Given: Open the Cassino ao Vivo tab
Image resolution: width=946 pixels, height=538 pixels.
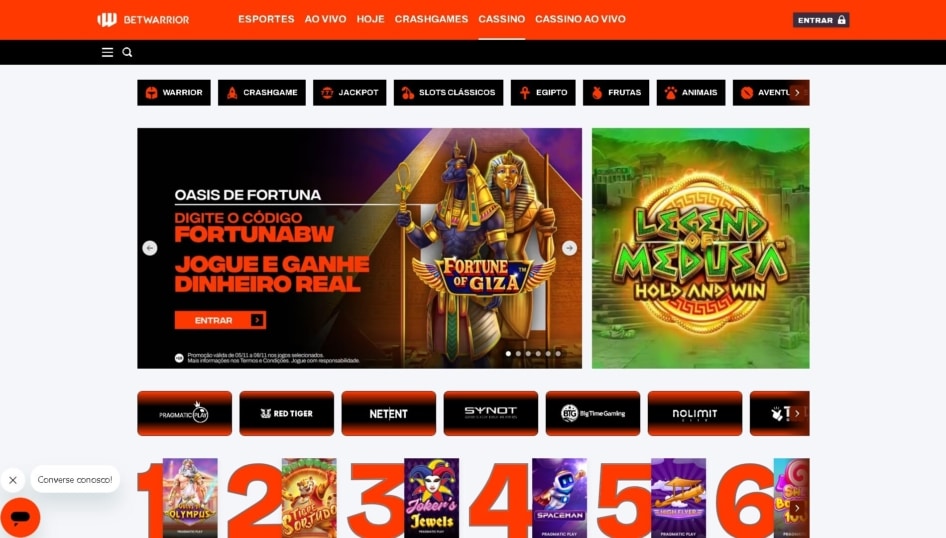Looking at the screenshot, I should click(580, 19).
